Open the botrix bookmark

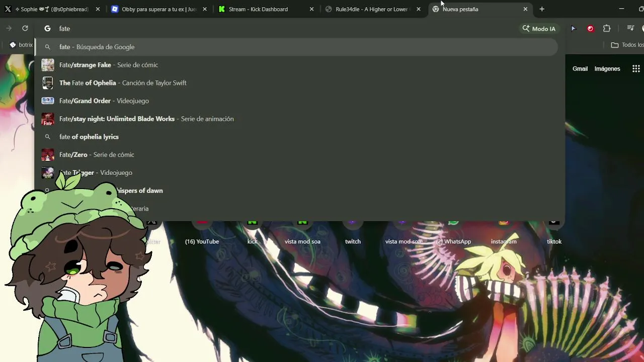click(x=21, y=45)
